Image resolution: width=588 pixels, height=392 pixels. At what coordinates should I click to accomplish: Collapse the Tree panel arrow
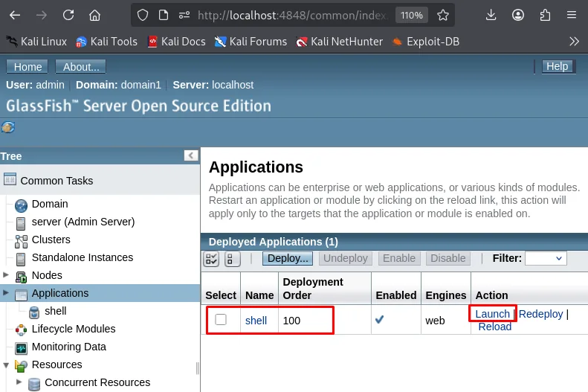tap(191, 155)
